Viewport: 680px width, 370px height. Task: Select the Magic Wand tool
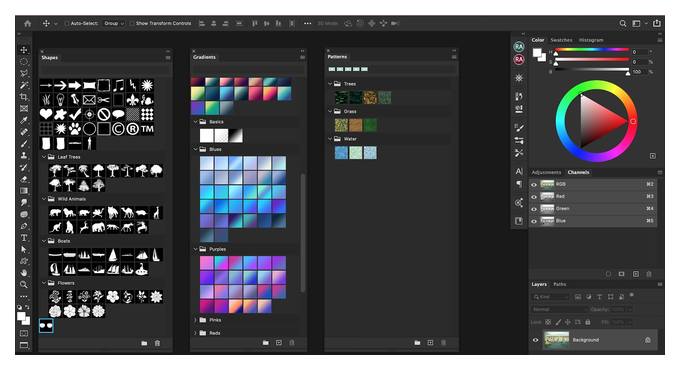(24, 85)
